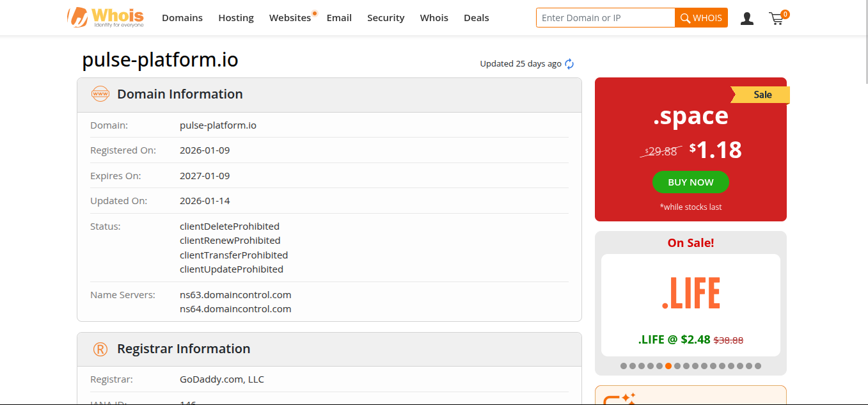The image size is (868, 405).
Task: Select Updated On date 2026-01-14
Action: click(205, 201)
